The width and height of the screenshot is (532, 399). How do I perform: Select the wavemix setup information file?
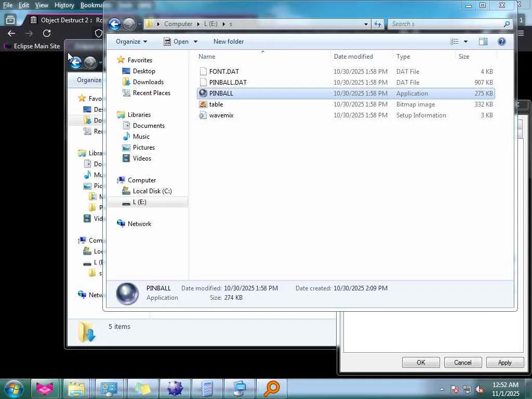[345, 115]
